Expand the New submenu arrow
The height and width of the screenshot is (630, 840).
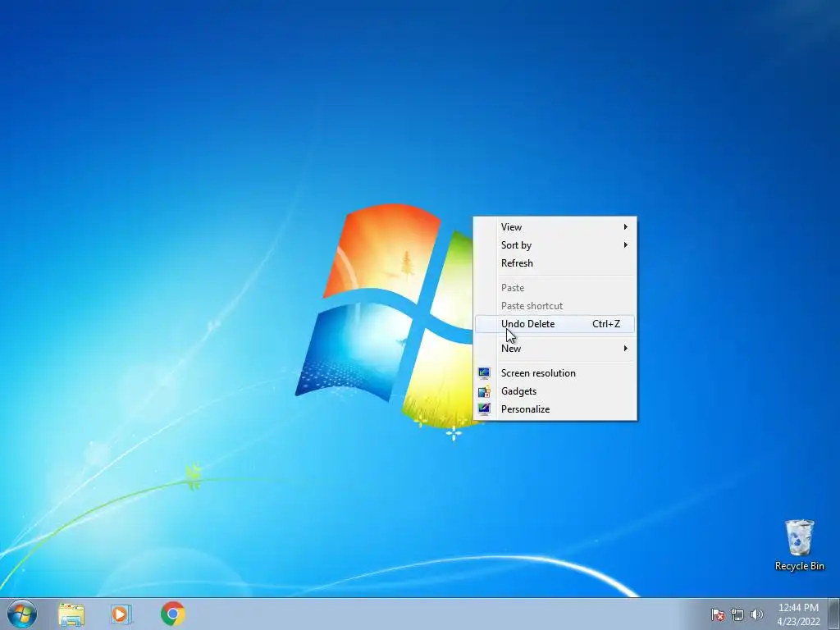pos(625,348)
